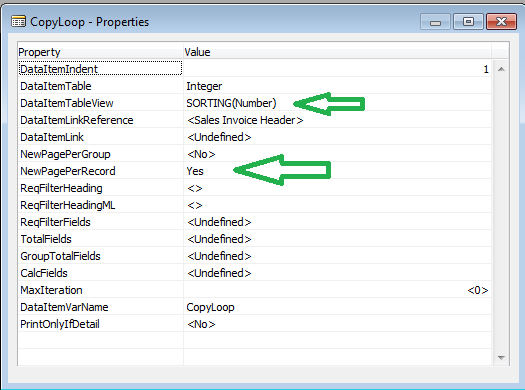525x390 pixels.
Task: Click the SORTING(Number) value
Action: (x=231, y=103)
